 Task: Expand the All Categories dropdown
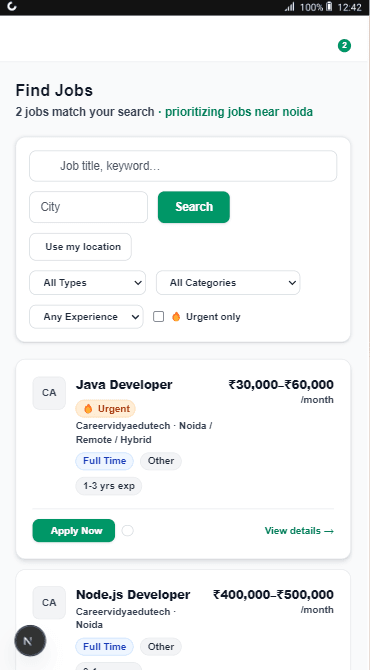coord(228,282)
